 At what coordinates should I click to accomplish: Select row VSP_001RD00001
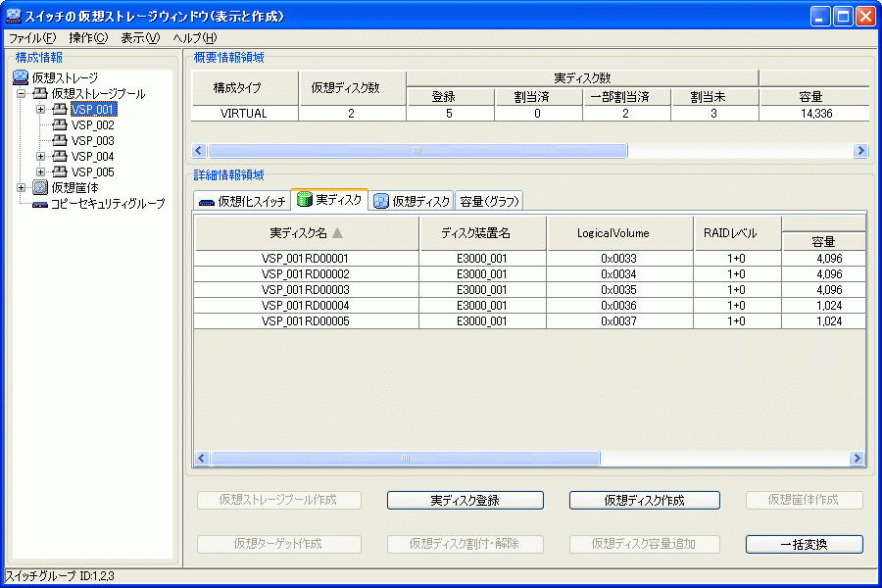click(529, 259)
